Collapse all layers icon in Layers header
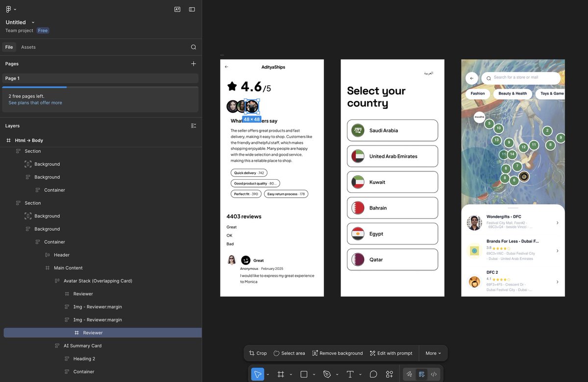This screenshot has width=588, height=382. click(194, 126)
